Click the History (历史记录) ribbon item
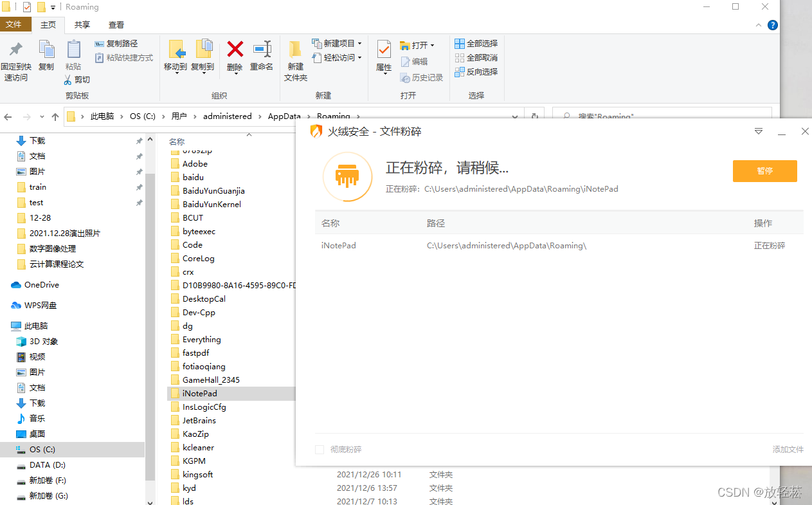The image size is (812, 505). [x=422, y=78]
